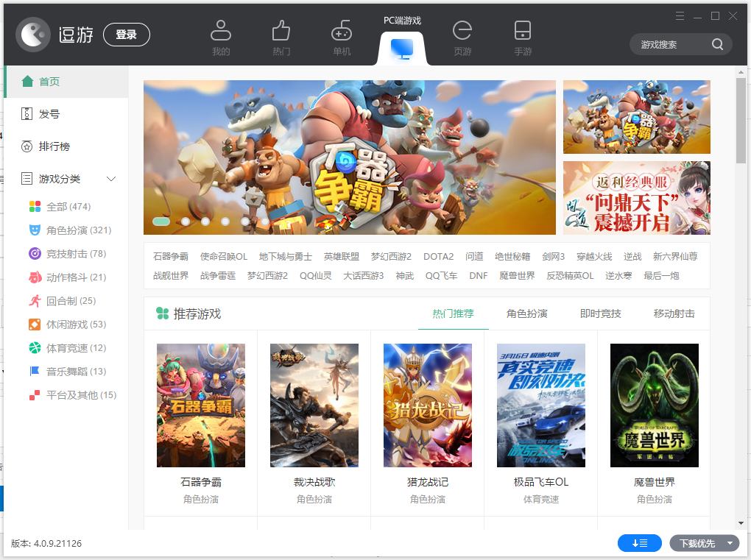
Task: Open the 热门 thumbs-up icon
Action: [281, 30]
